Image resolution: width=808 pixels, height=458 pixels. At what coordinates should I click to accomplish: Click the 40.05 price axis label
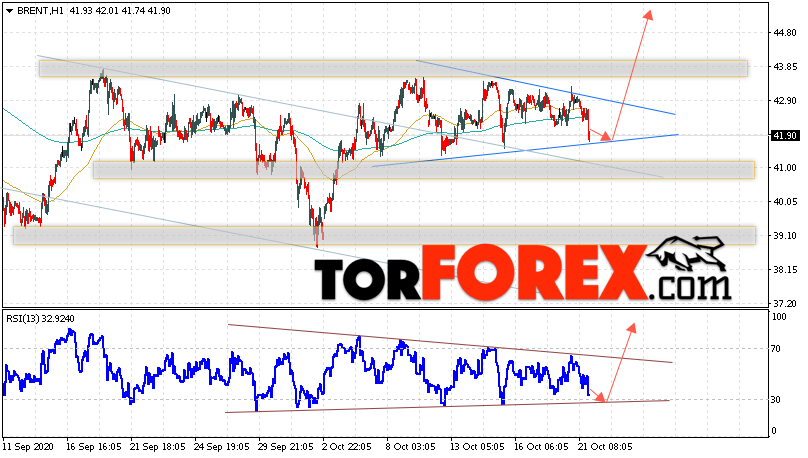pos(784,202)
